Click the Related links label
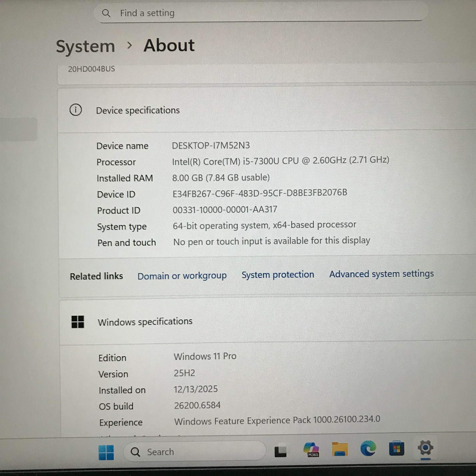 pyautogui.click(x=96, y=276)
